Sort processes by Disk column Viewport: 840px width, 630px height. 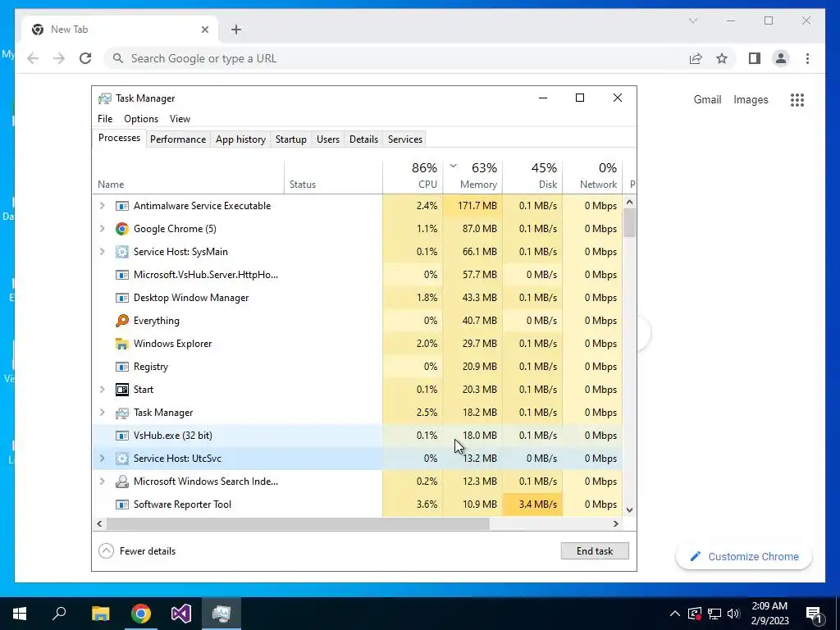coord(532,177)
